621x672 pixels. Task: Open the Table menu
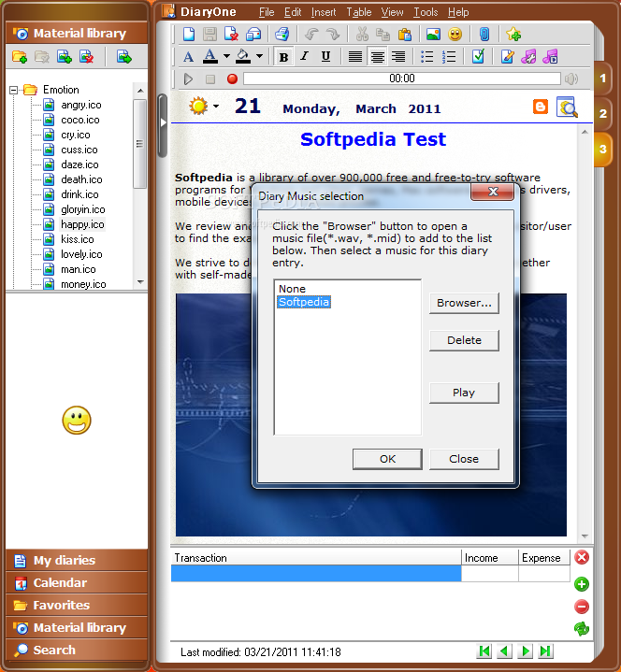[x=358, y=12]
